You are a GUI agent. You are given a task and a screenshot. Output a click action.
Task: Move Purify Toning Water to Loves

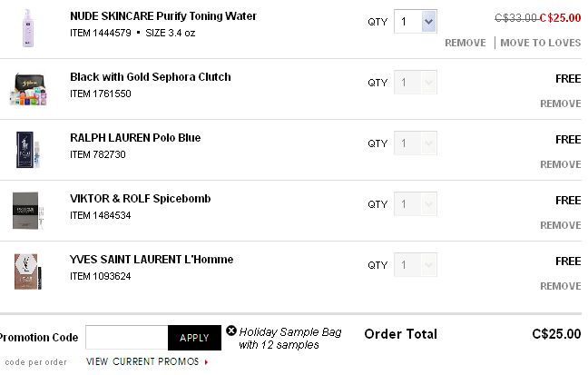541,43
